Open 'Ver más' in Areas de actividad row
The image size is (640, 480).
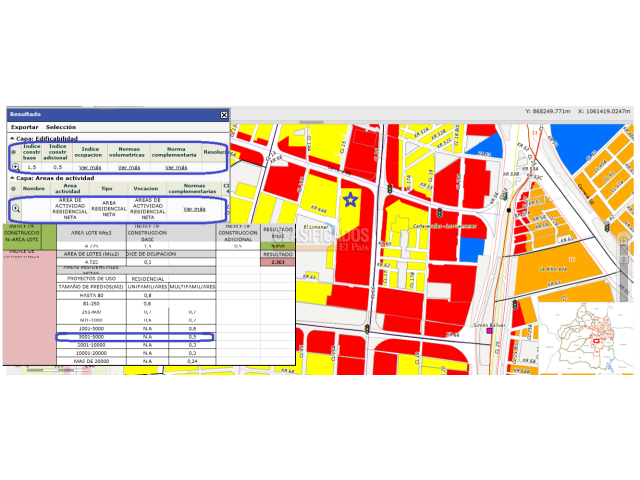[193, 209]
